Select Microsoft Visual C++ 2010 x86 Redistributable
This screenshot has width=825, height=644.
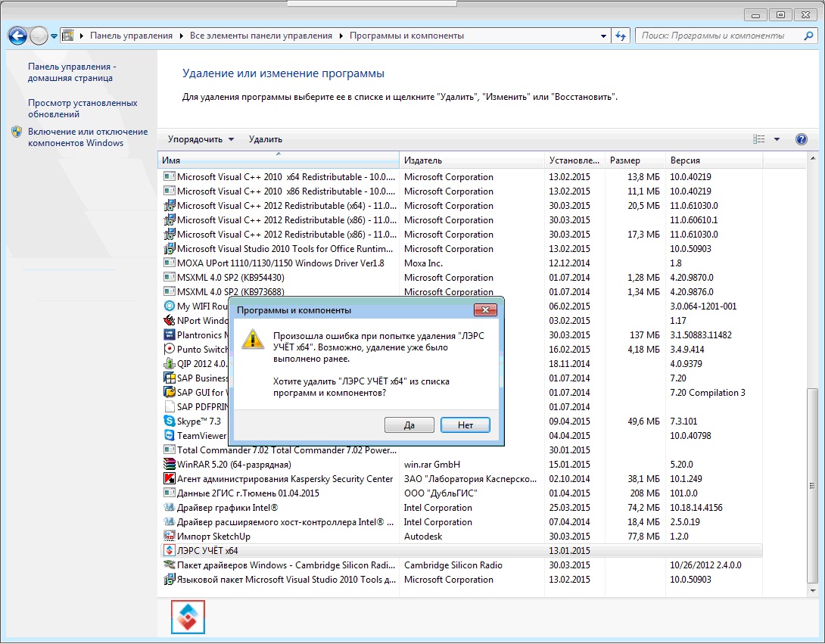(460, 191)
